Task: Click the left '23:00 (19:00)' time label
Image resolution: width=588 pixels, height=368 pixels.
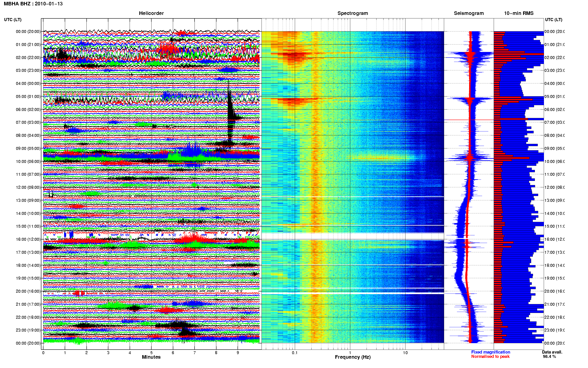Action: [28, 330]
